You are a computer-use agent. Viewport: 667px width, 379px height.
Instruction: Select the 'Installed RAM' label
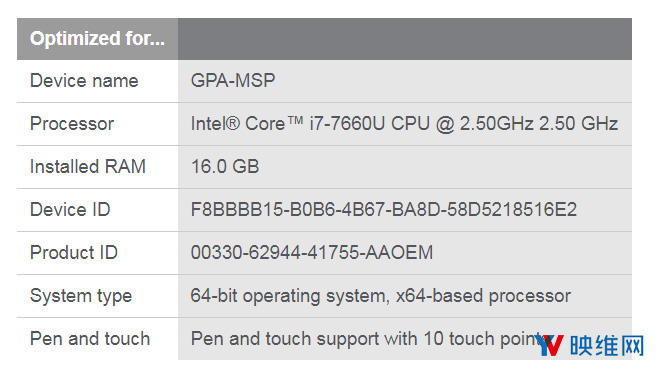click(88, 167)
